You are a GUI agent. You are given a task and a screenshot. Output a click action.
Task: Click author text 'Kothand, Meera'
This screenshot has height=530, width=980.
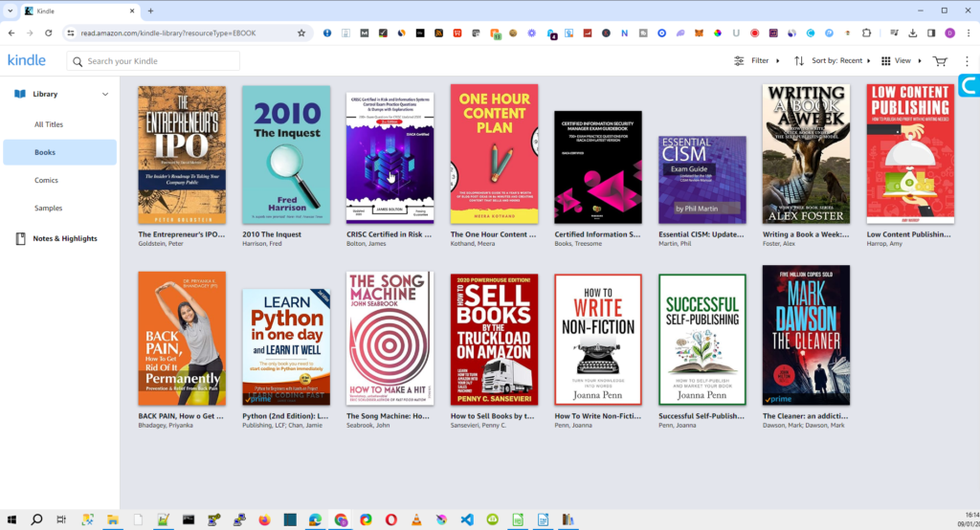click(x=473, y=244)
